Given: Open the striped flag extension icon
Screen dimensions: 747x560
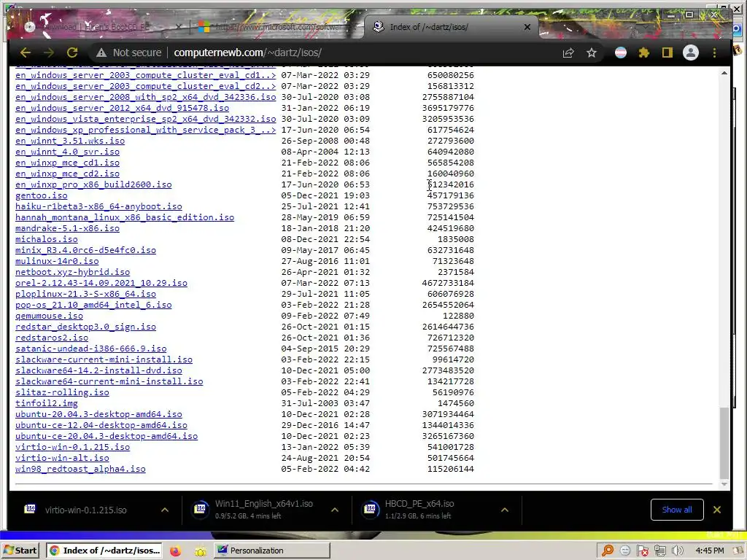Looking at the screenshot, I should (620, 52).
